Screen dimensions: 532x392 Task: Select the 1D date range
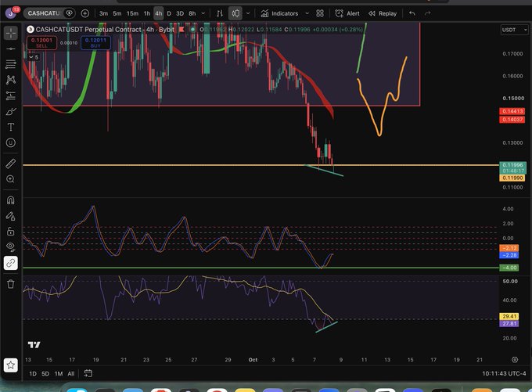(x=33, y=374)
